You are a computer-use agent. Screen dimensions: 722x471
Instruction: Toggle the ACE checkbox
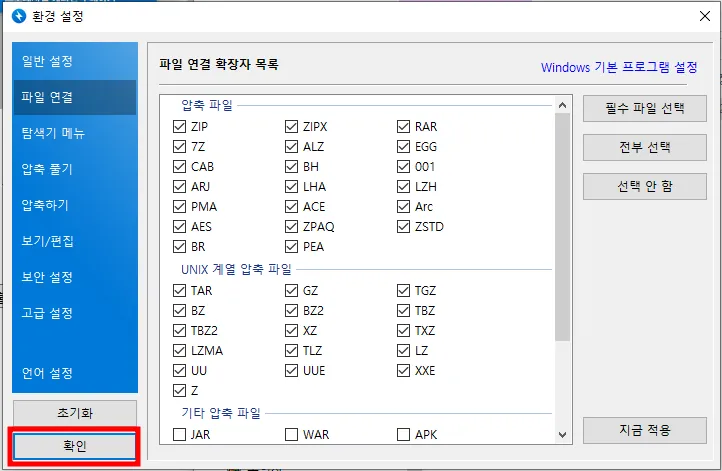291,206
